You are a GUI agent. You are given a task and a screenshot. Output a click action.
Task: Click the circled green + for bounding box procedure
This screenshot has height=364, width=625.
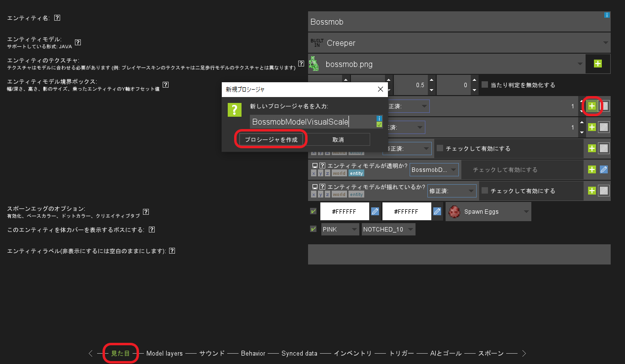point(591,106)
